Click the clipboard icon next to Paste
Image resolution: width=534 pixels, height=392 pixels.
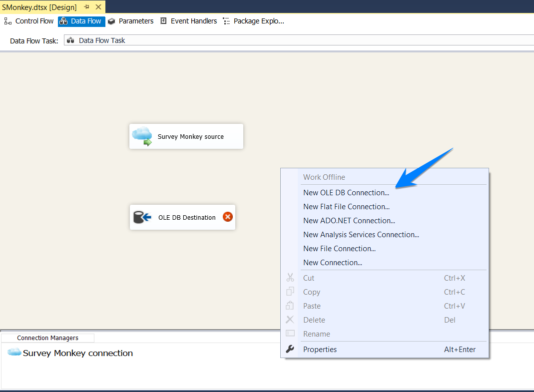coord(290,306)
